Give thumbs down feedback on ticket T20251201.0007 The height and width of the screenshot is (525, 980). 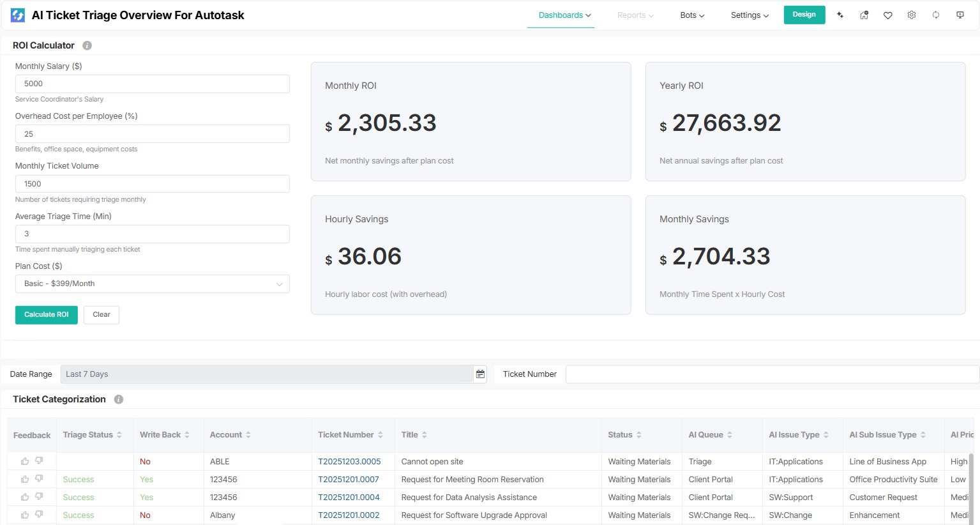[x=38, y=479]
